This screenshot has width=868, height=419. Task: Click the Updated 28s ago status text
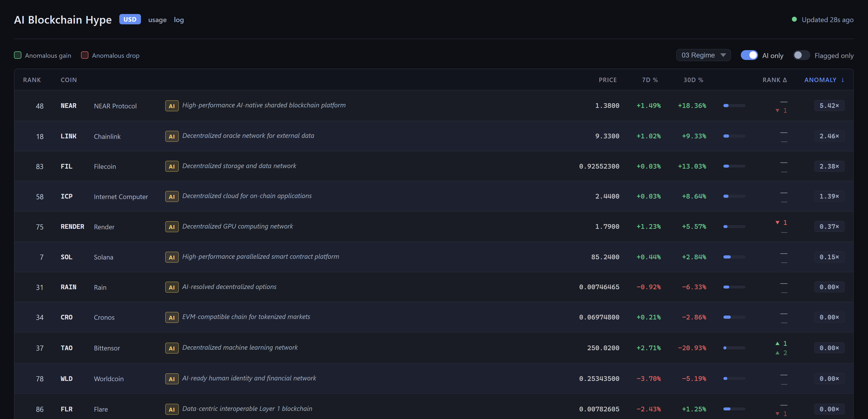click(827, 20)
